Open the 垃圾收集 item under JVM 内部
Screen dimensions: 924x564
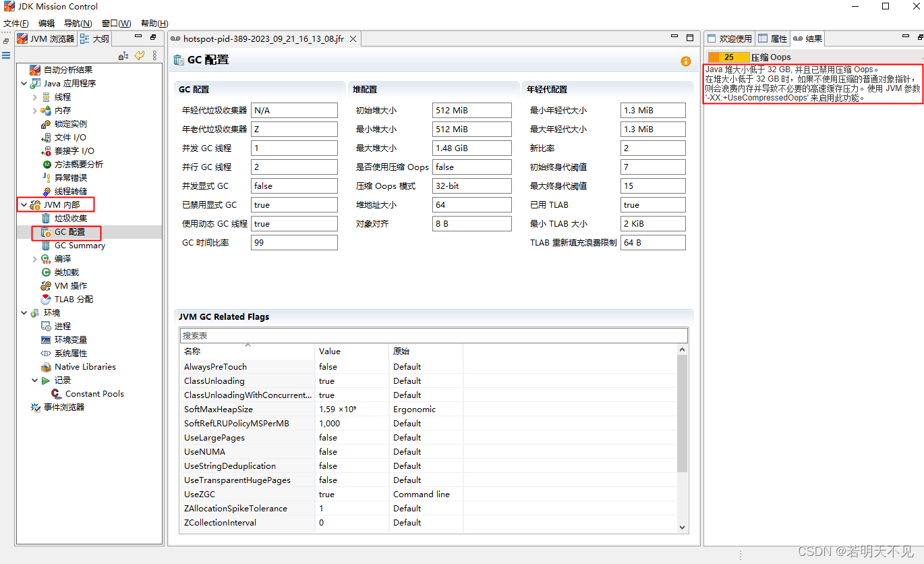(71, 218)
